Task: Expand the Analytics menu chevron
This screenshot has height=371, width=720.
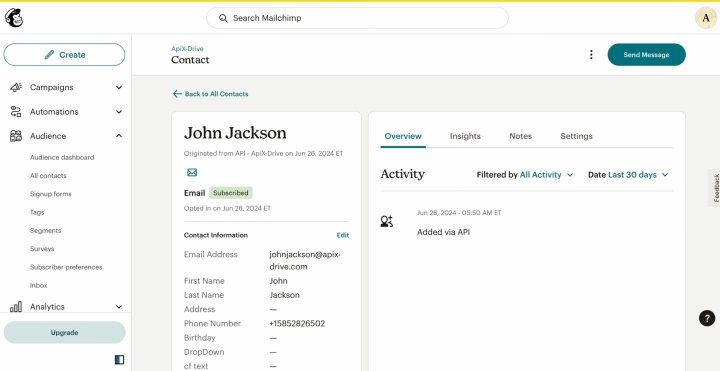Action: click(x=119, y=307)
